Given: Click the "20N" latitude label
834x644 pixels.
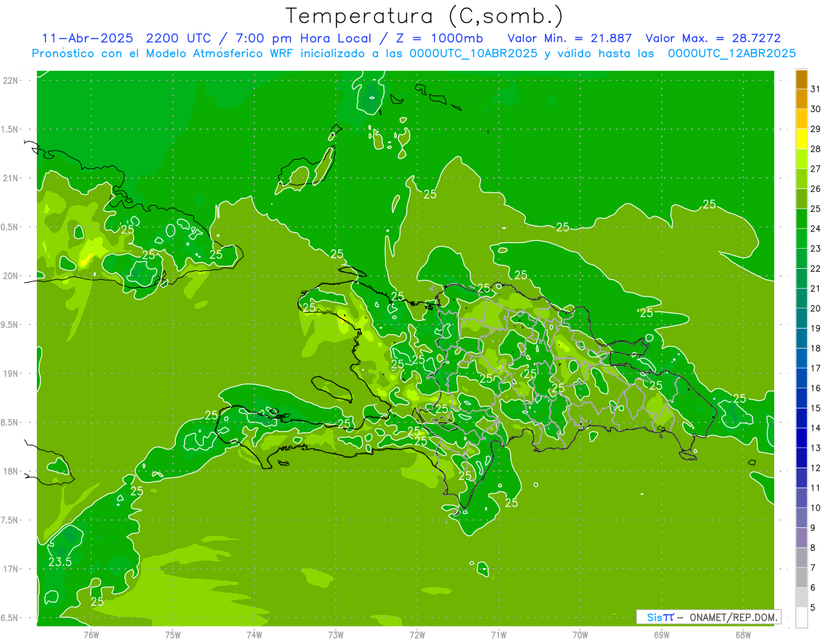Looking at the screenshot, I should pos(11,276).
